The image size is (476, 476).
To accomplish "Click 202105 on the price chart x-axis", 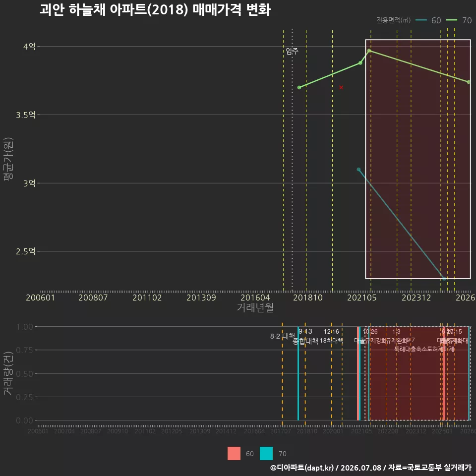I will [x=362, y=297].
